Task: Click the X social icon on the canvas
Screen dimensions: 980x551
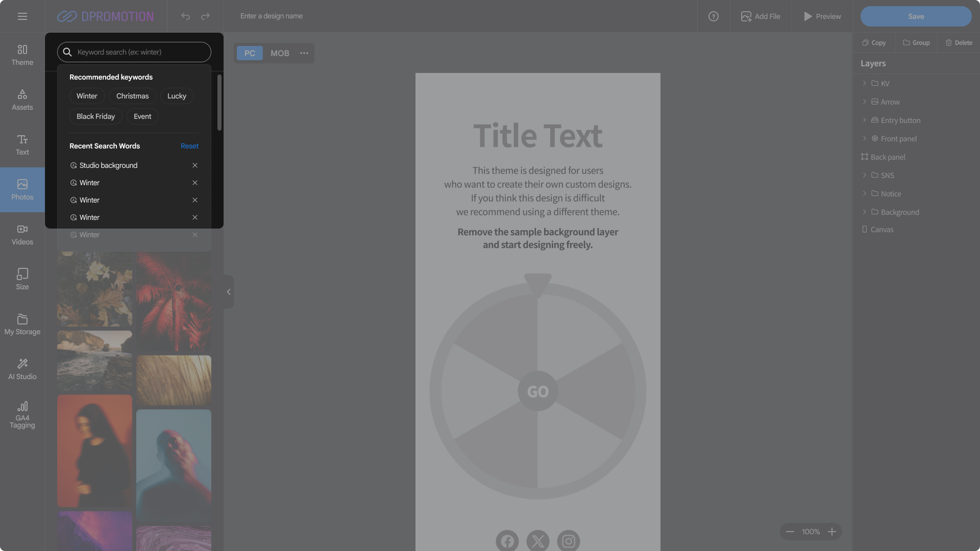Action: 538,541
